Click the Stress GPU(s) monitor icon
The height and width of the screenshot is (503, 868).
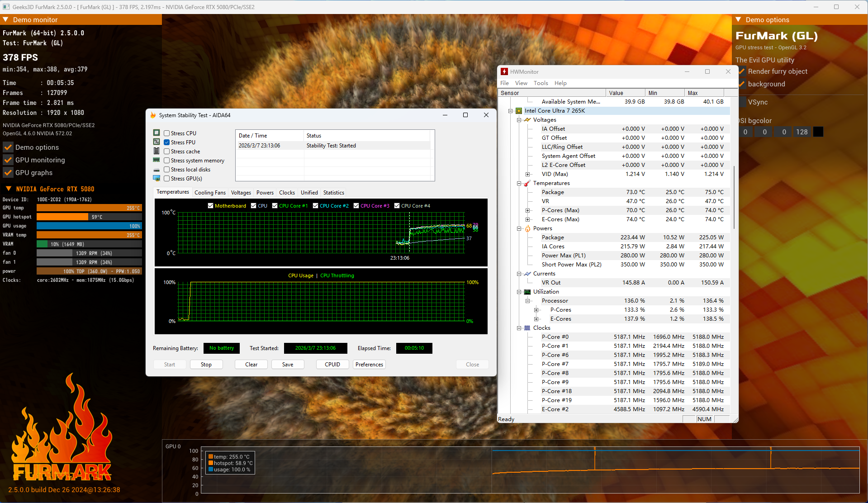click(157, 178)
